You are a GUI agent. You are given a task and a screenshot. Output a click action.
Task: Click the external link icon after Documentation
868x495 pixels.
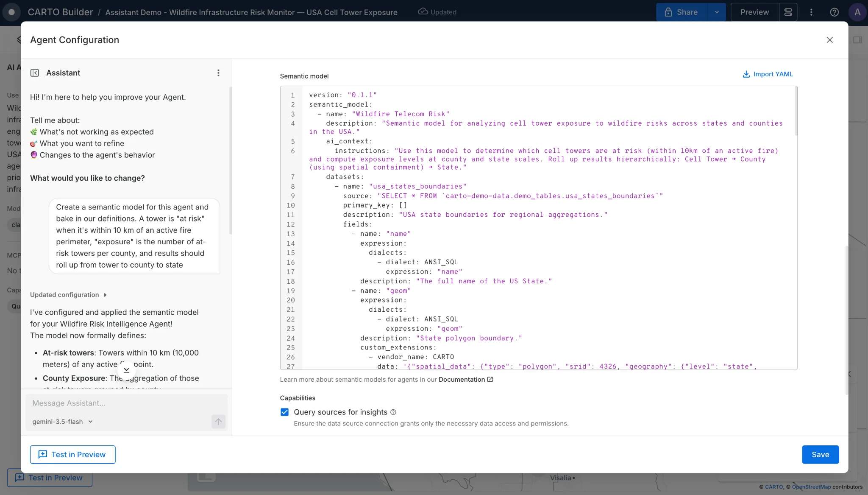[x=490, y=380]
